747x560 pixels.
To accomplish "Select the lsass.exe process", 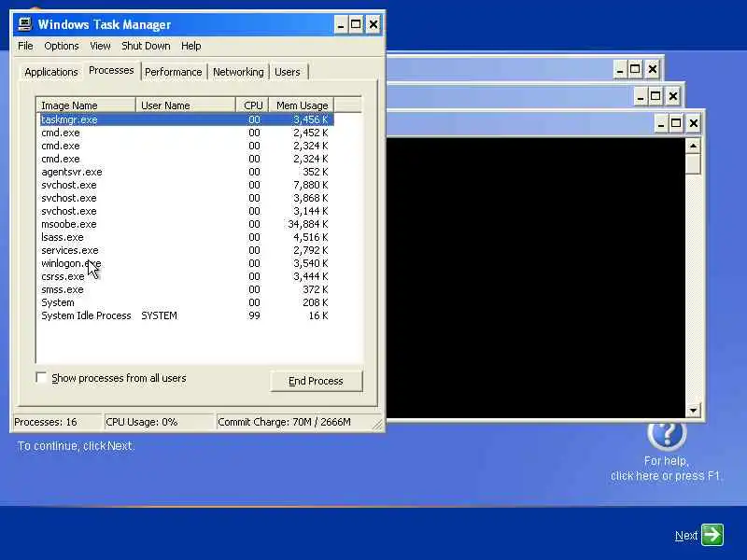I will point(186,237).
